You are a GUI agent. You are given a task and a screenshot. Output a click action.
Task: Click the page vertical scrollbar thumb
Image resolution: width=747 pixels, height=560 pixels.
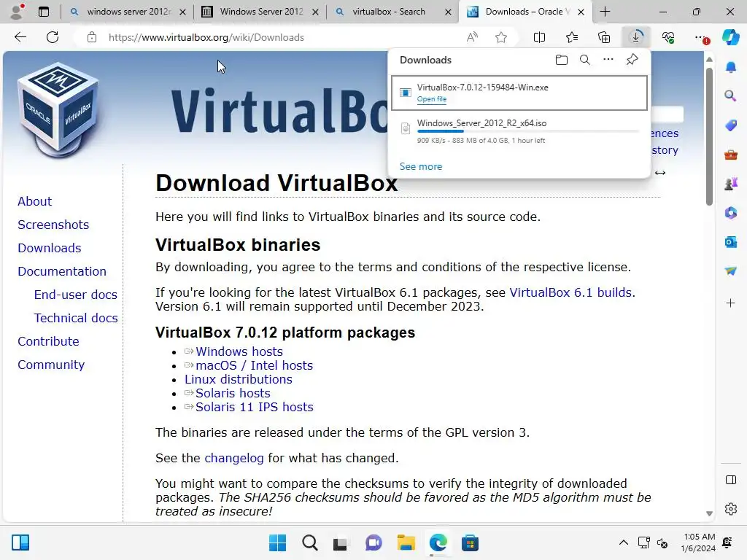click(x=709, y=136)
